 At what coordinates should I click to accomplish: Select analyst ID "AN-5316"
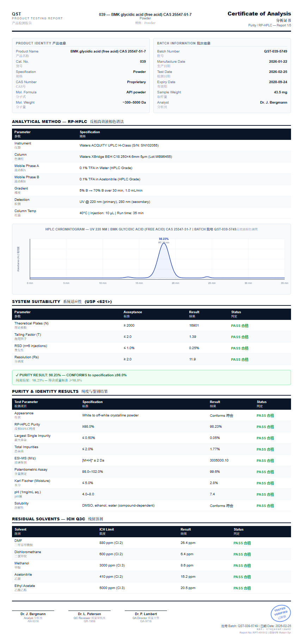point(33,621)
